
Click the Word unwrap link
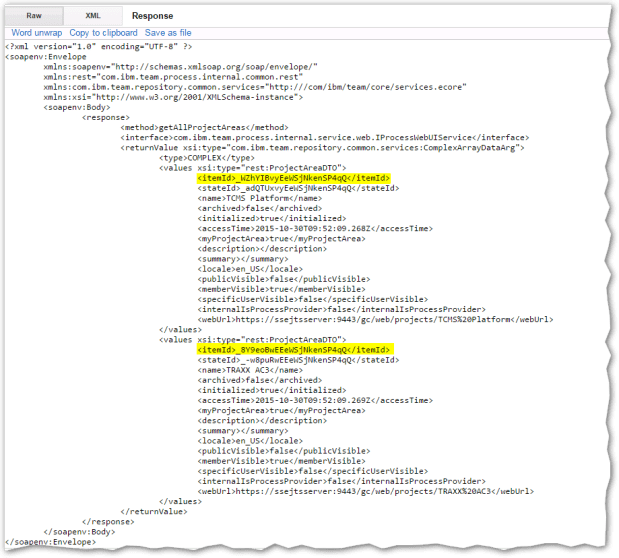pos(37,33)
